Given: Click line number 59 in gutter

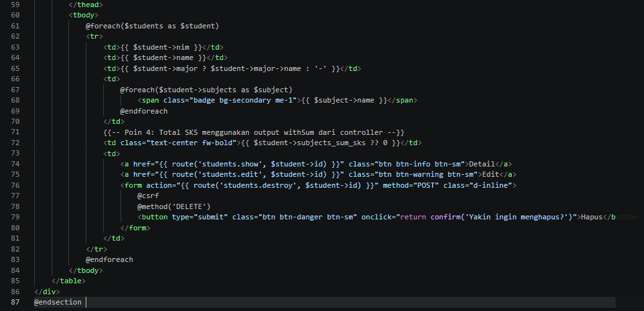Looking at the screenshot, I should click(14, 5).
